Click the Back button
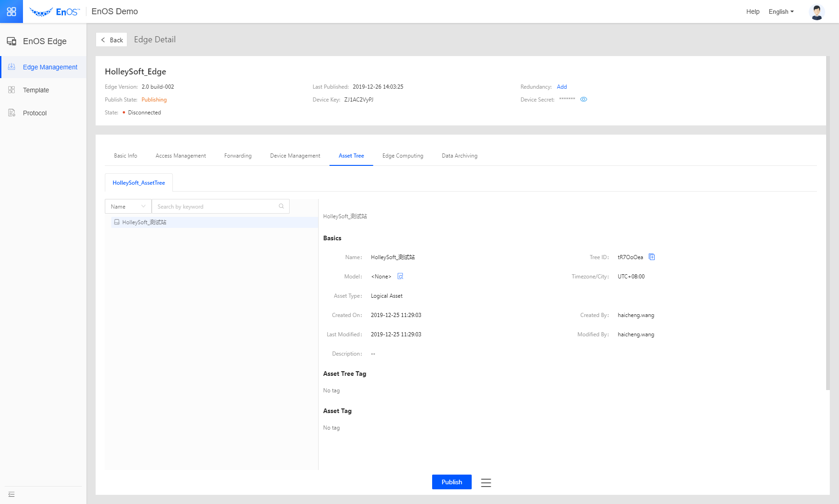Screen dimensions: 839x504 pyautogui.click(x=112, y=40)
